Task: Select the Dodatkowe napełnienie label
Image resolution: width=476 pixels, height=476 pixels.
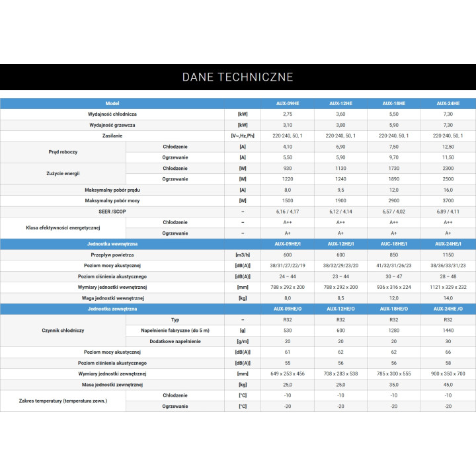Action: coord(175,342)
